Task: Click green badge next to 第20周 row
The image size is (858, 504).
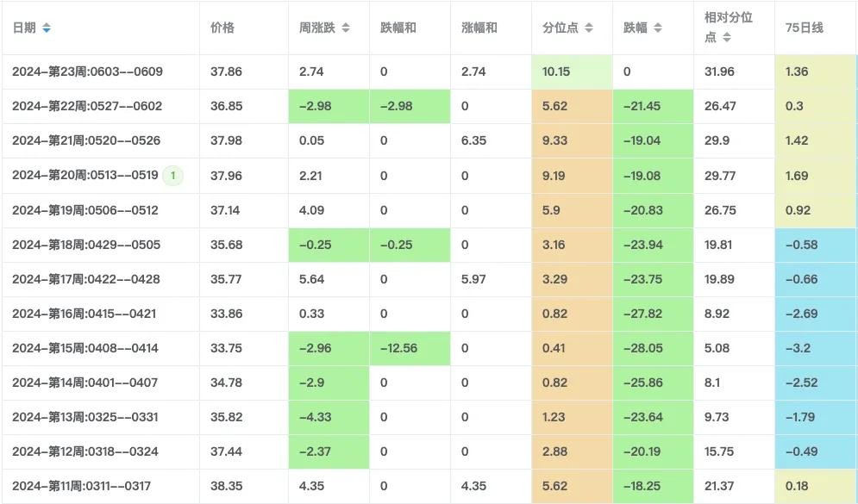Action: (x=173, y=176)
